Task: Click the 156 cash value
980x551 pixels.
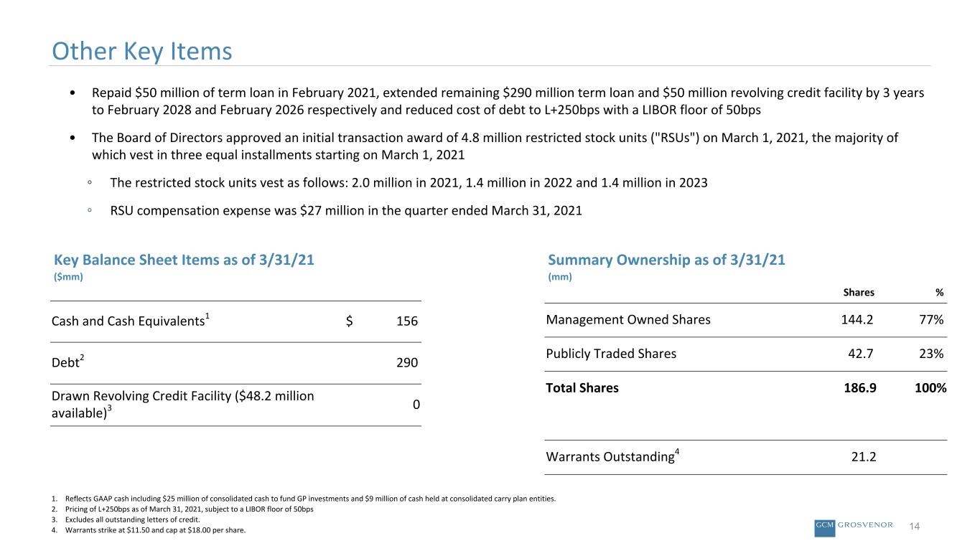Action: (406, 321)
